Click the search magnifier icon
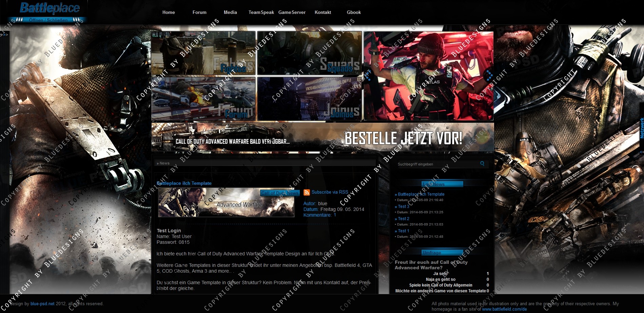The image size is (644, 313). (482, 164)
